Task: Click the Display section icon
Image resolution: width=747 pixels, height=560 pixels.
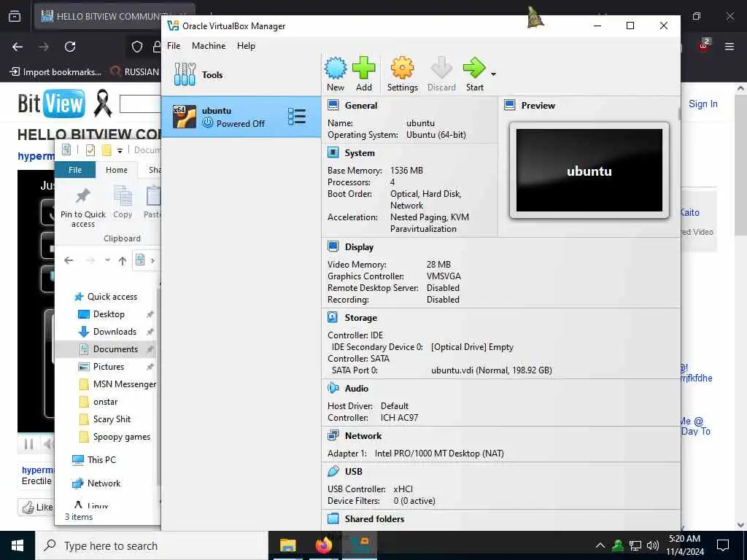Action: [333, 246]
